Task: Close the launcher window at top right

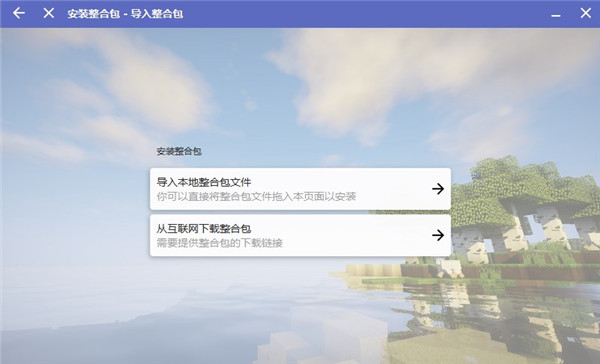Action: coord(585,13)
